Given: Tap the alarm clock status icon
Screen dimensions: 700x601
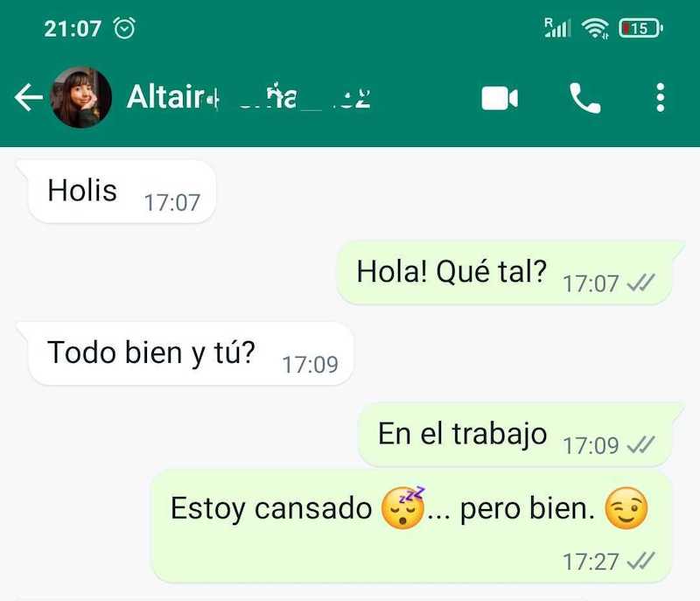Looking at the screenshot, I should click(x=124, y=28).
